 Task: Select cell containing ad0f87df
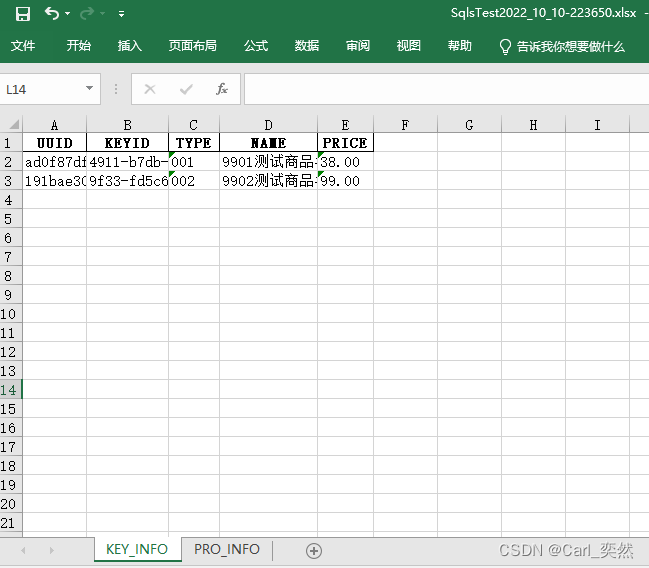pyautogui.click(x=55, y=162)
